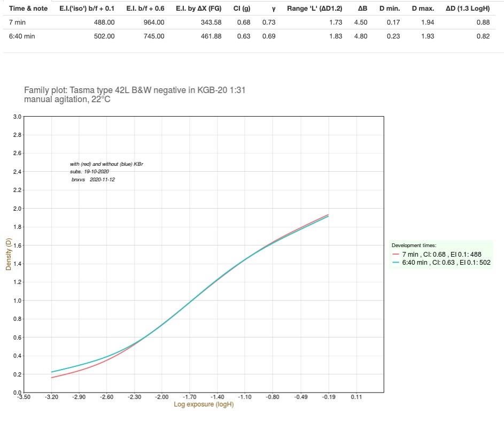Select the '7 min' table row label

click(19, 22)
